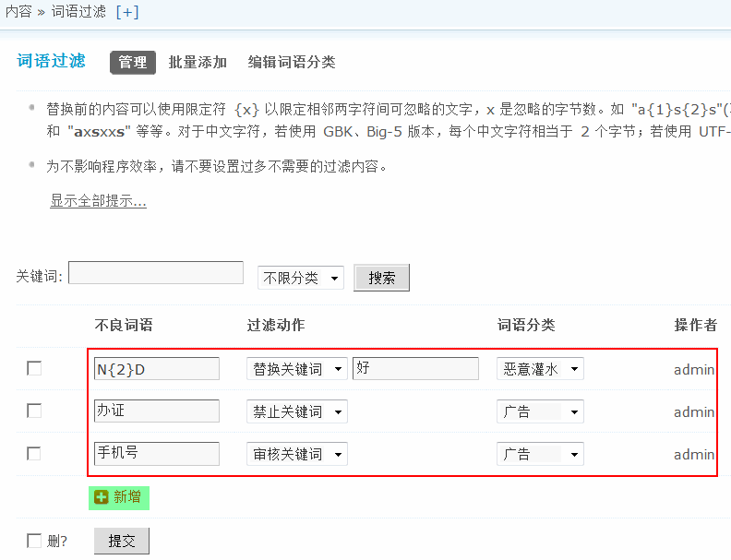Click the [+] icon beside breadcrumb
The image size is (731, 560).
tap(127, 12)
